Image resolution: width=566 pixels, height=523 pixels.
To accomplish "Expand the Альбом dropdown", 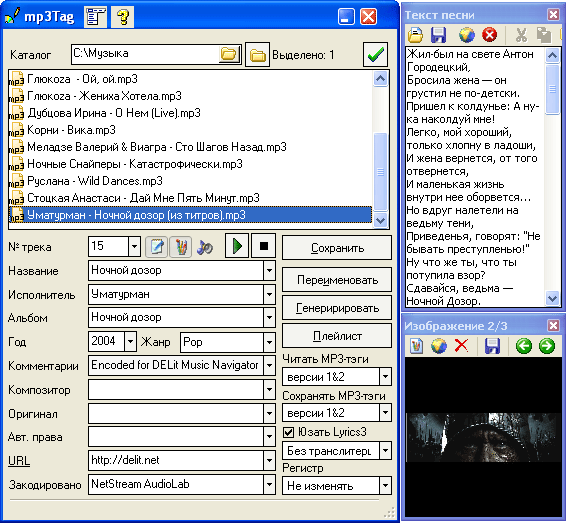I will click(269, 318).
